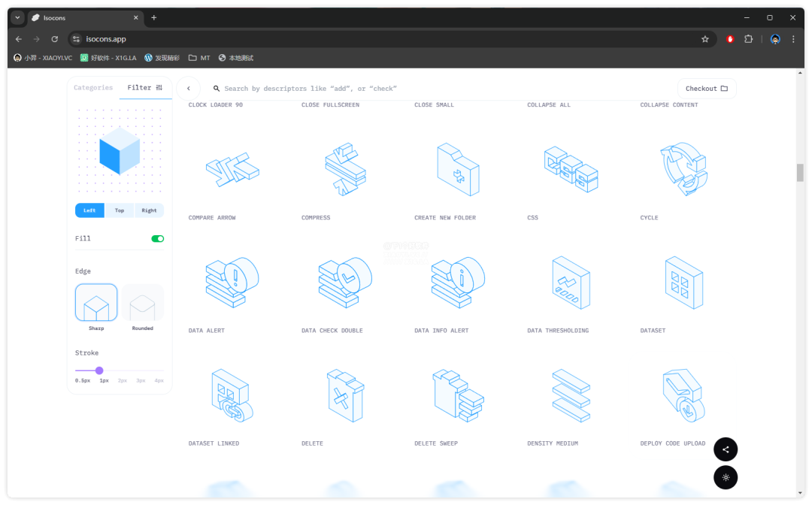Select the Deploy Code Upload icon
The width and height of the screenshot is (812, 505).
tap(683, 395)
